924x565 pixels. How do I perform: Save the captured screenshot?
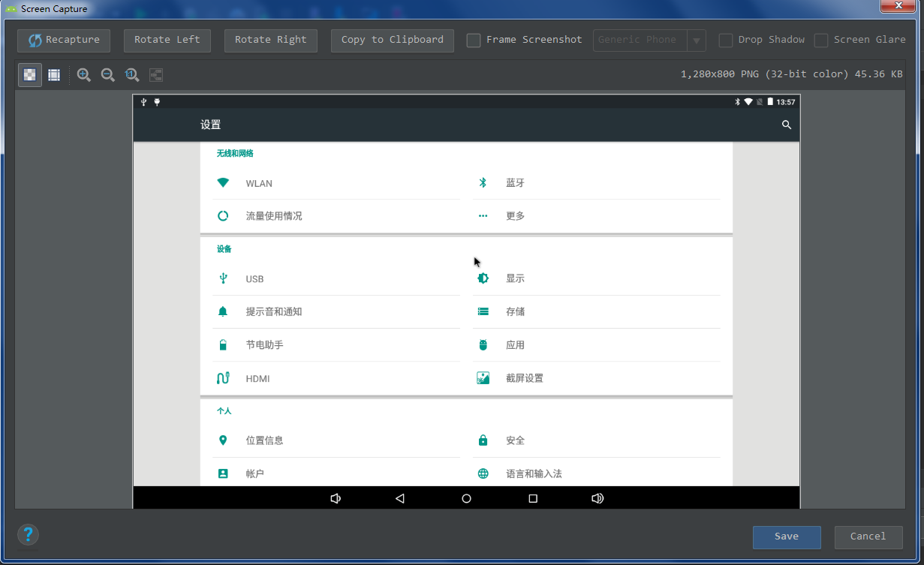click(787, 536)
